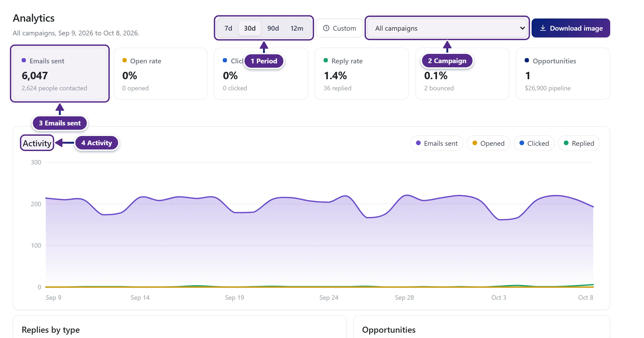
Task: Toggle the Replied chart legend
Action: (579, 143)
